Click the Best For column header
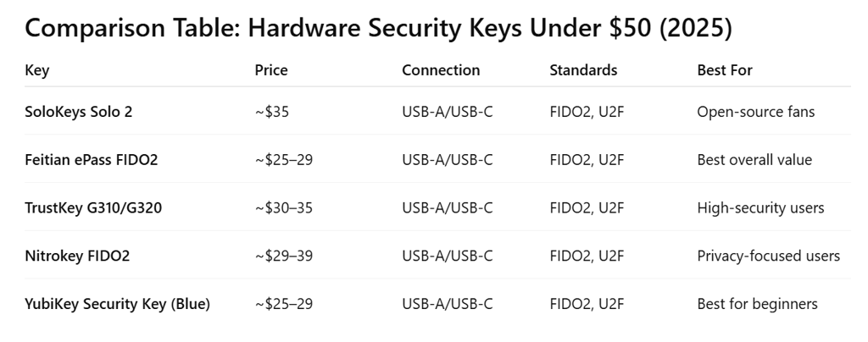This screenshot has width=868, height=342. pos(725,70)
